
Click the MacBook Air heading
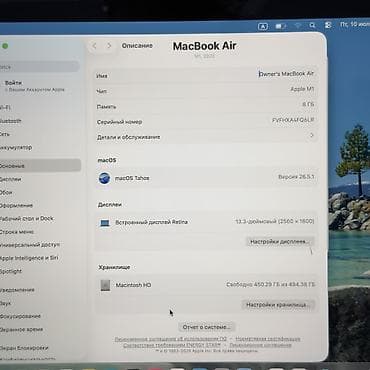coord(204,46)
